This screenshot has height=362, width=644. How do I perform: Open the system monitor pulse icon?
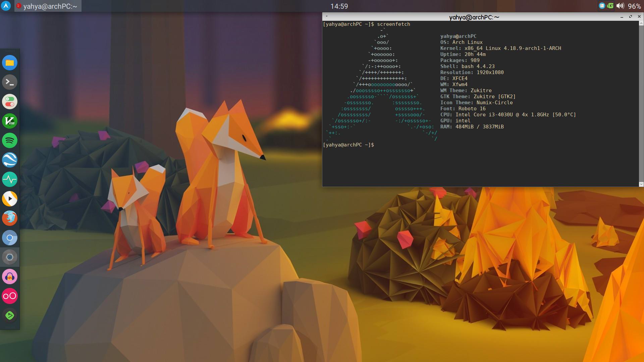10,179
